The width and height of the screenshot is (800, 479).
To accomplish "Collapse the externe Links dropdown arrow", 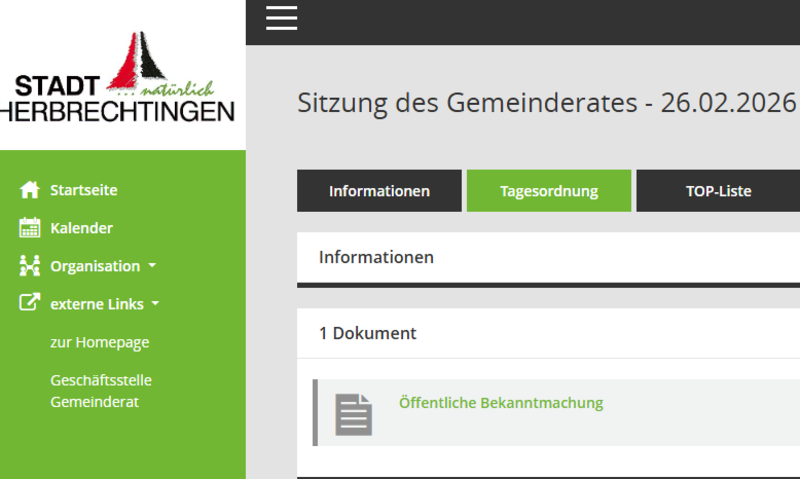I will (156, 305).
